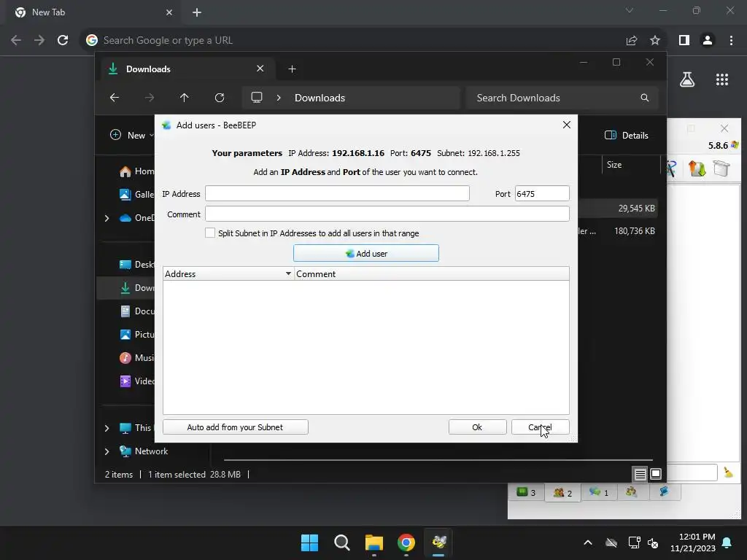The height and width of the screenshot is (560, 747).
Task: Click the Comment input field
Action: (x=387, y=214)
